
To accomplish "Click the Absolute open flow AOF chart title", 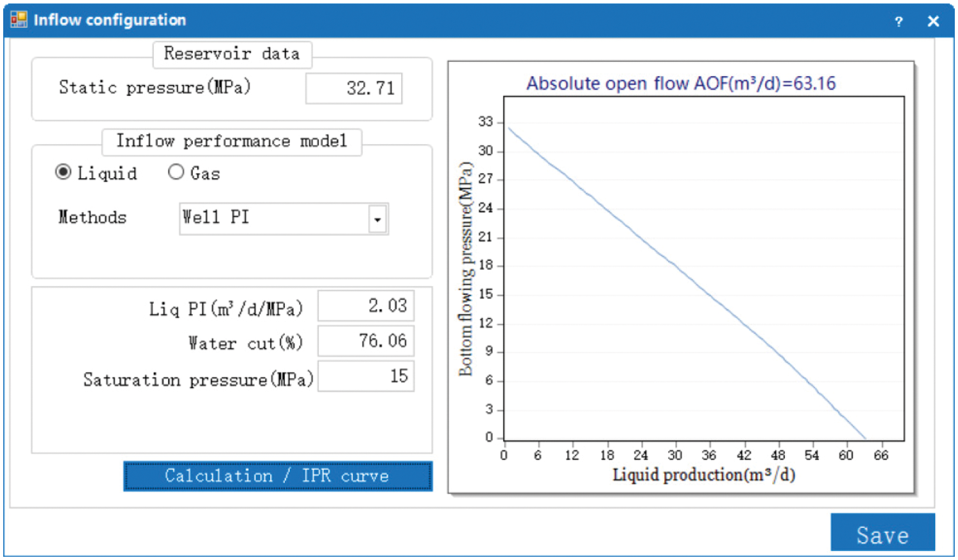I will click(681, 84).
